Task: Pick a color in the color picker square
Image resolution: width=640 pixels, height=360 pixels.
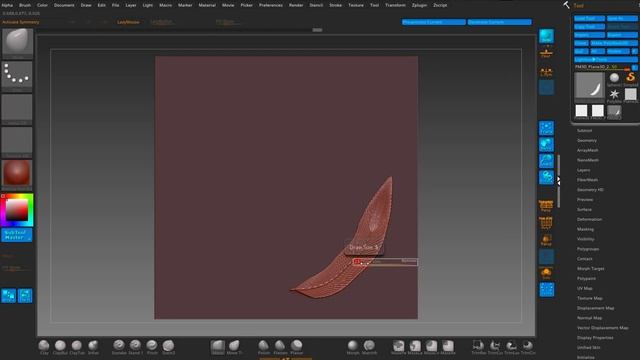Action: pos(17,210)
